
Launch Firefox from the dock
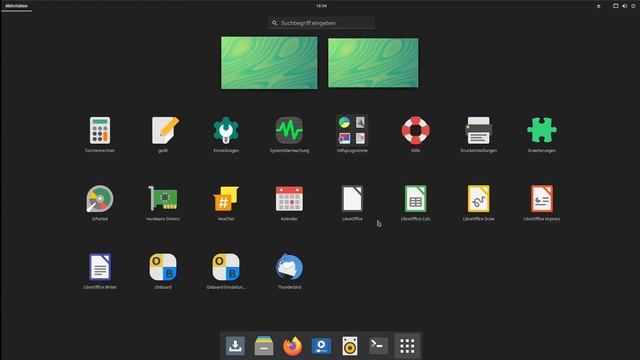[x=292, y=346]
